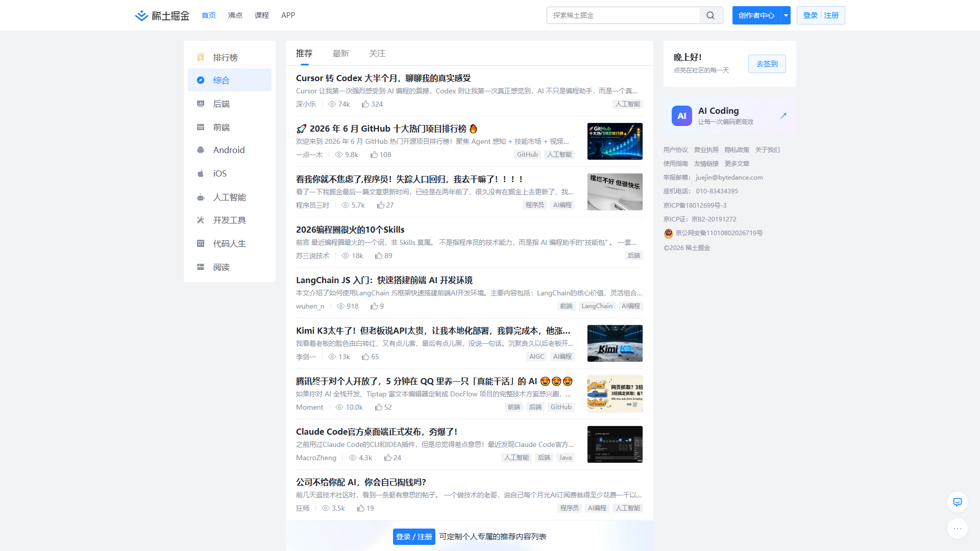Select the 综合 compass icon
The height and width of the screenshot is (551, 980).
click(x=201, y=80)
